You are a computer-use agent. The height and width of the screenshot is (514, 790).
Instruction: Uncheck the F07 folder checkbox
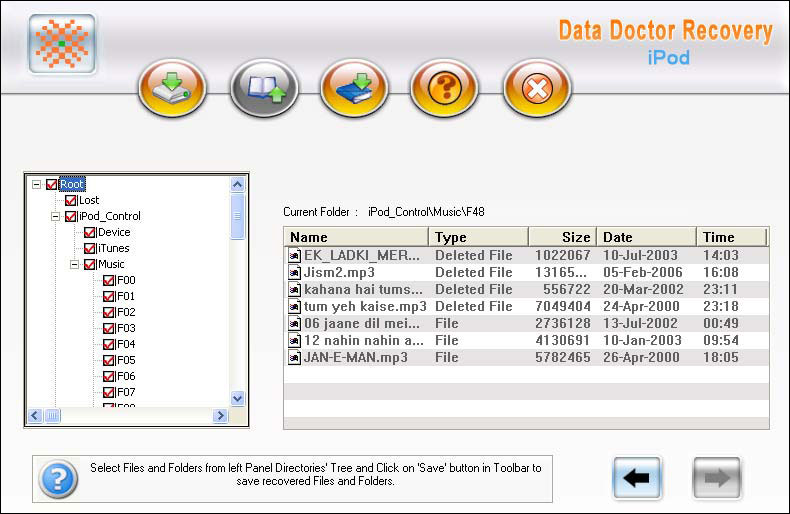[108, 393]
